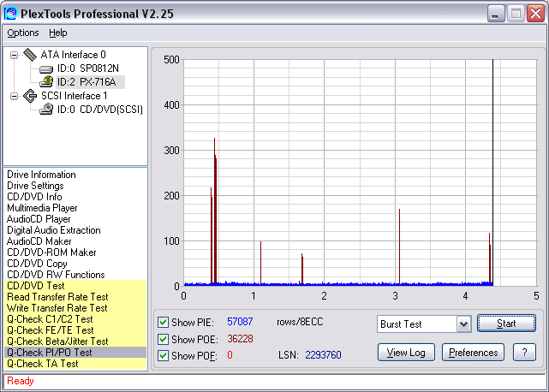Select Q-Check PI/PO Test
The image size is (549, 392).
pyautogui.click(x=75, y=353)
